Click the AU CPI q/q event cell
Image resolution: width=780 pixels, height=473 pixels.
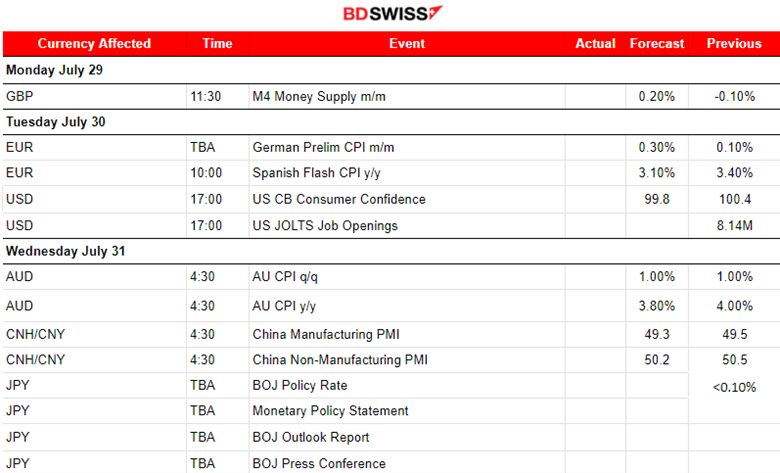[x=287, y=278]
